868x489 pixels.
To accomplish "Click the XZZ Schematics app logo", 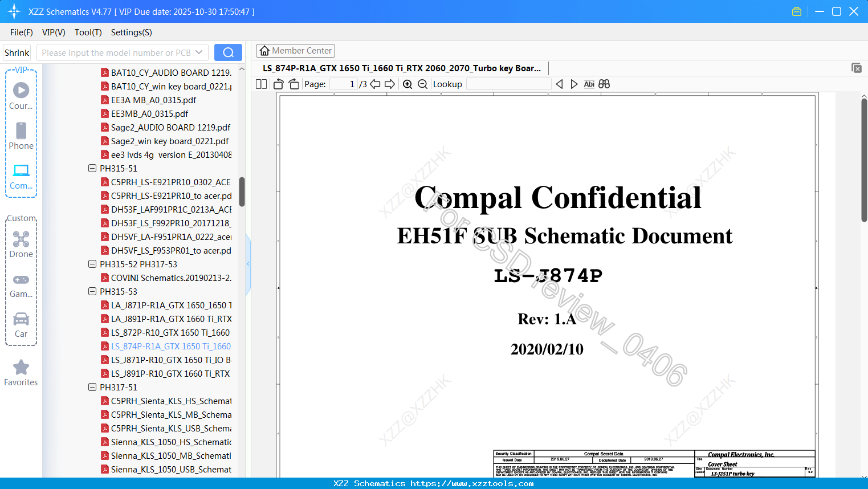I will 14,11.
